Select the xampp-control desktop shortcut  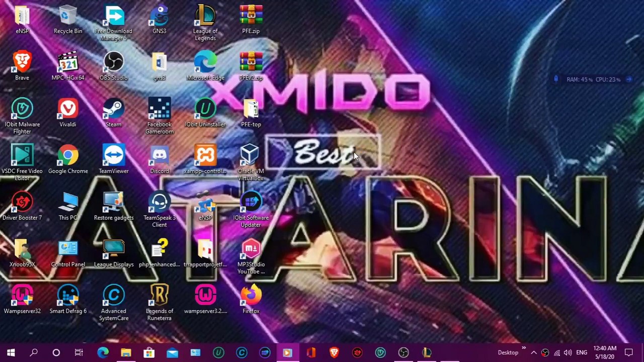point(205,160)
